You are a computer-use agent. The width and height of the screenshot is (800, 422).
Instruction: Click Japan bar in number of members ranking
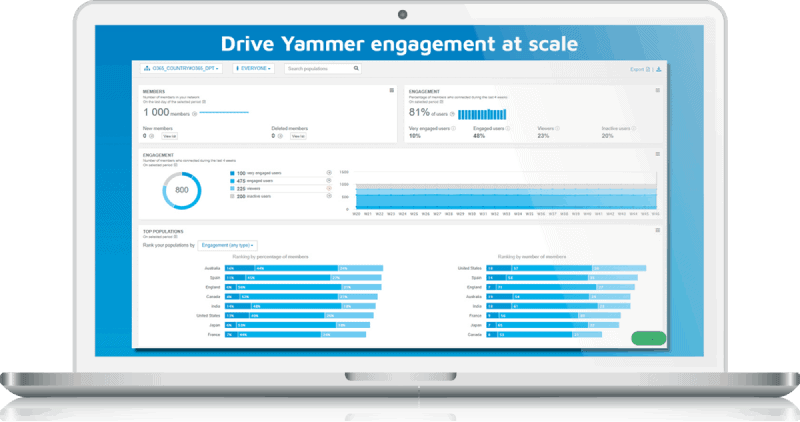[553, 325]
